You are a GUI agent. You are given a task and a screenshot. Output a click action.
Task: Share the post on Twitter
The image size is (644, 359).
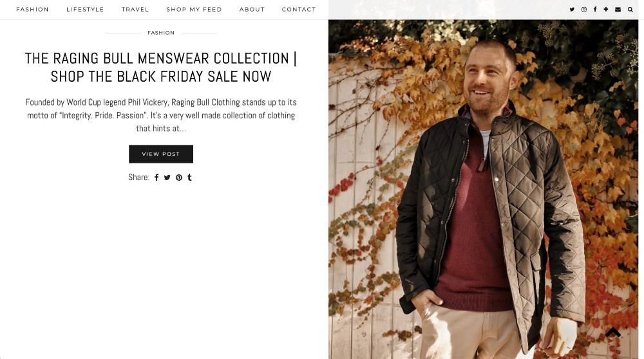tap(167, 178)
